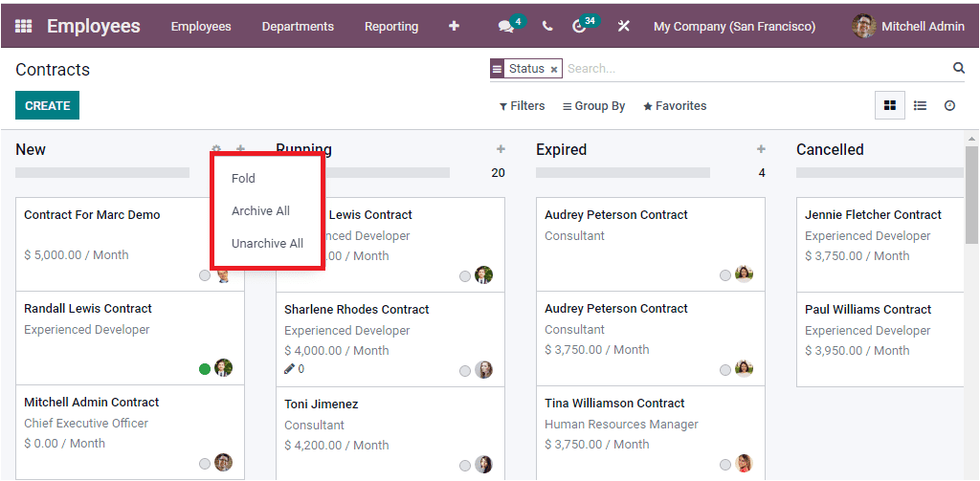Viewport: 980px width, 481px height.
Task: Click the search magnifier icon
Action: [959, 68]
